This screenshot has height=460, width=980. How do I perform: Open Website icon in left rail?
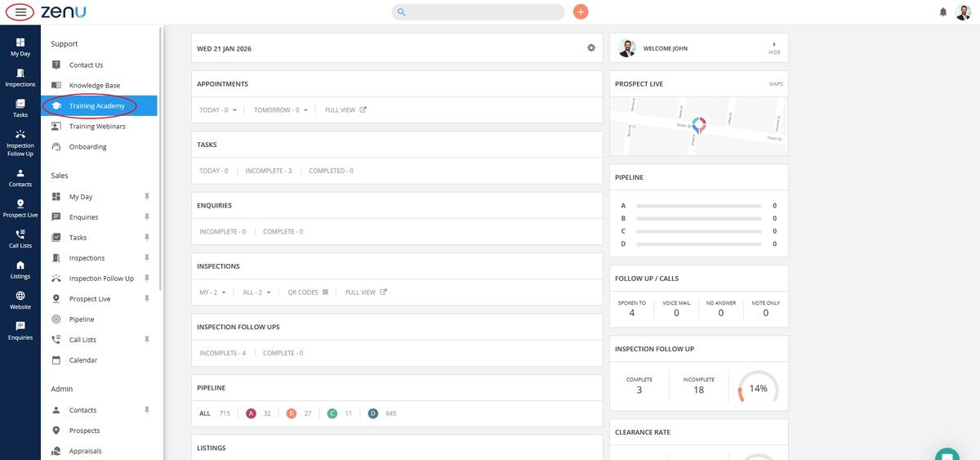20,300
